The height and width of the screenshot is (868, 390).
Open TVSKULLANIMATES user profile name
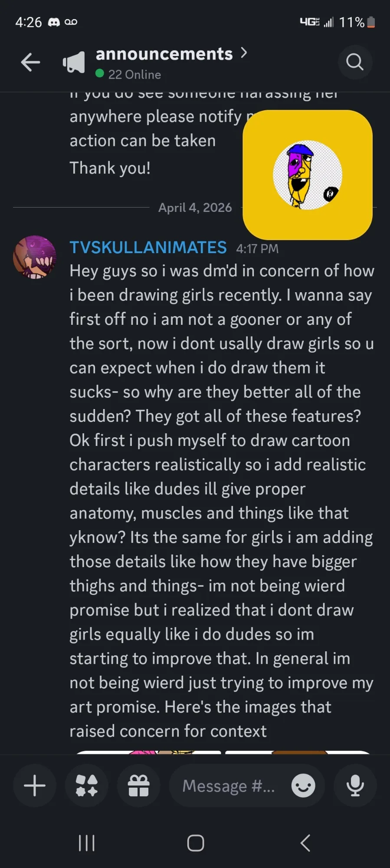coord(148,248)
